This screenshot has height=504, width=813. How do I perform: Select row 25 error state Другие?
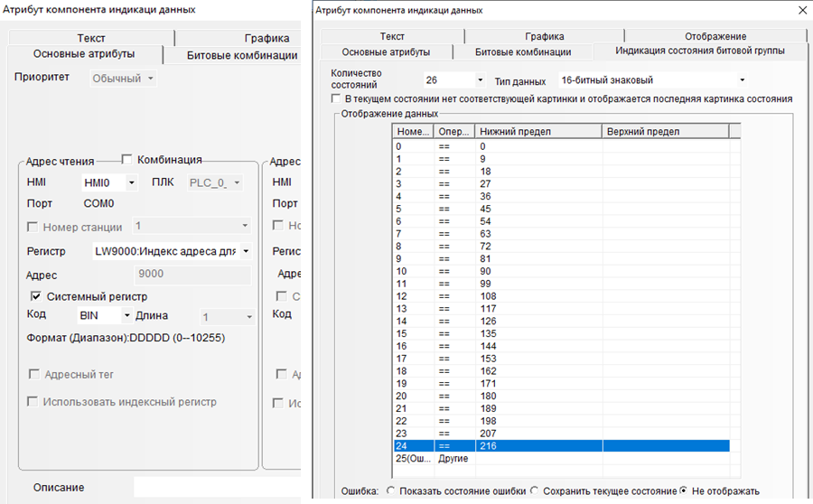[562, 458]
